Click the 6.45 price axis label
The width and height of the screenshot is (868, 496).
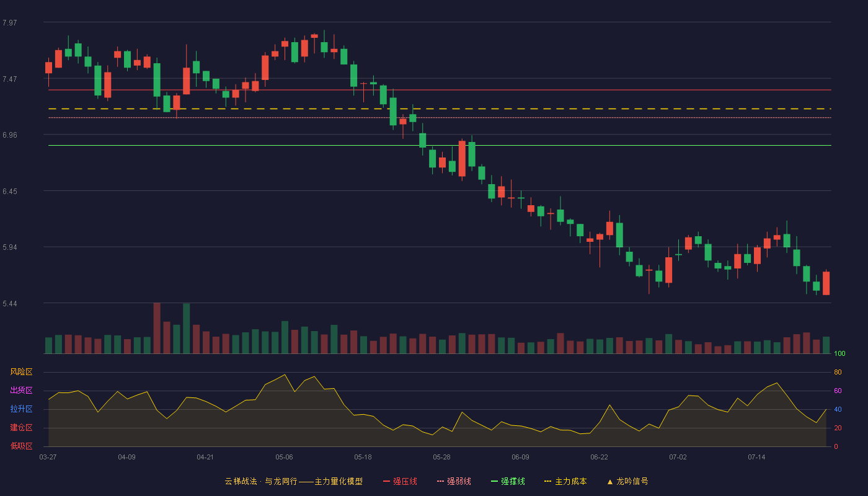10,192
